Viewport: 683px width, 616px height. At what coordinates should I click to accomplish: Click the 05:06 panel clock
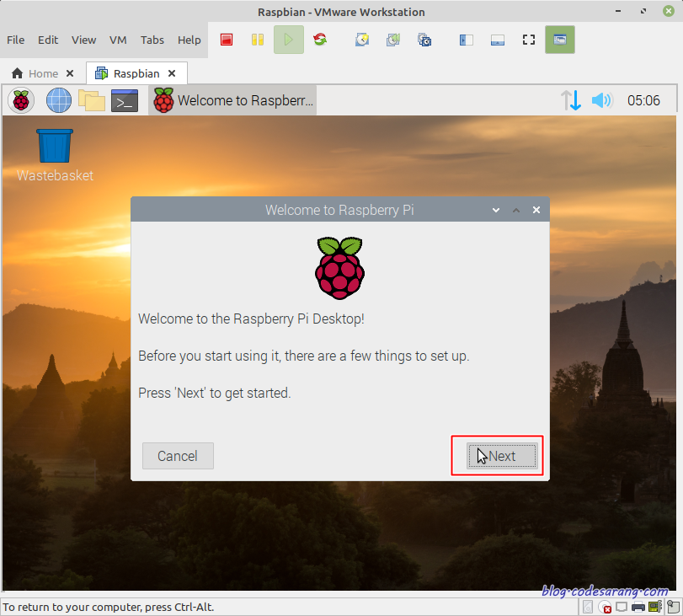pos(643,101)
